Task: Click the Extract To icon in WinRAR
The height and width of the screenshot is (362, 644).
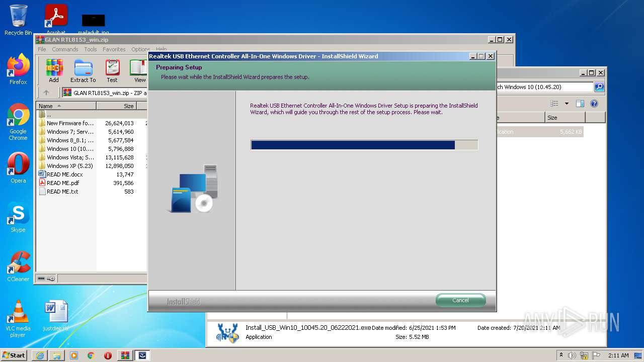Action: pos(83,71)
